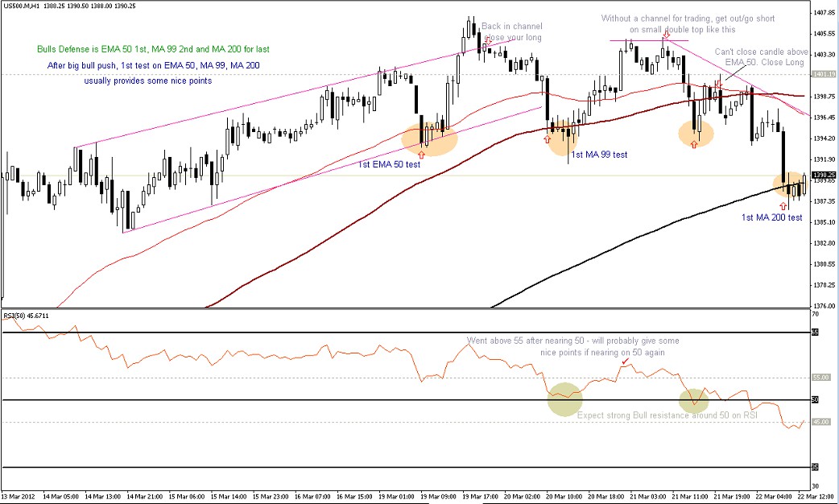Viewport: 839px width, 504px height.
Task: Select the 'After big bull push' annotation
Action: point(154,65)
